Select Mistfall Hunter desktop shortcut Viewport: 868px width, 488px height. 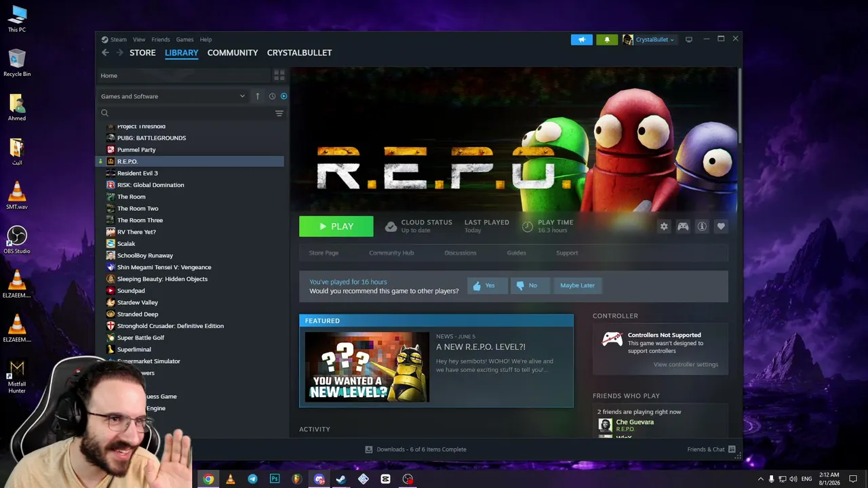17,376
